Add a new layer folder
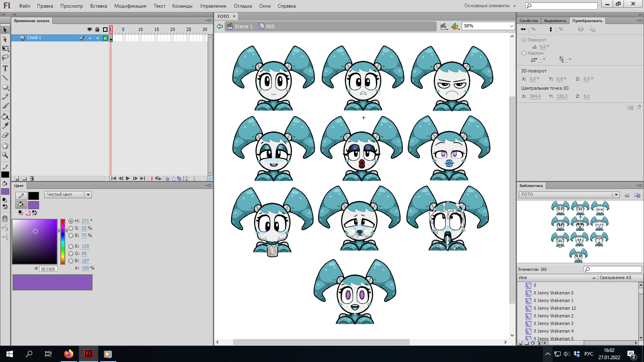Image resolution: width=644 pixels, height=362 pixels. click(x=24, y=179)
